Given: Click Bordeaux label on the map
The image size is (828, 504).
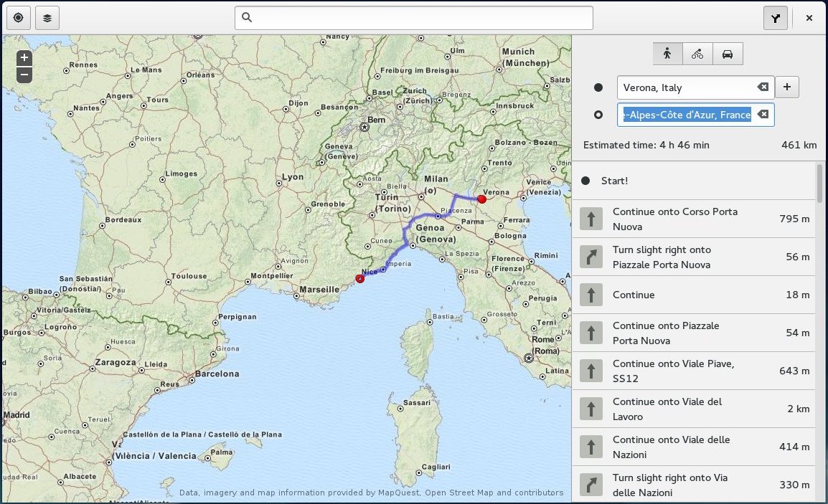Looking at the screenshot, I should pos(123,220).
